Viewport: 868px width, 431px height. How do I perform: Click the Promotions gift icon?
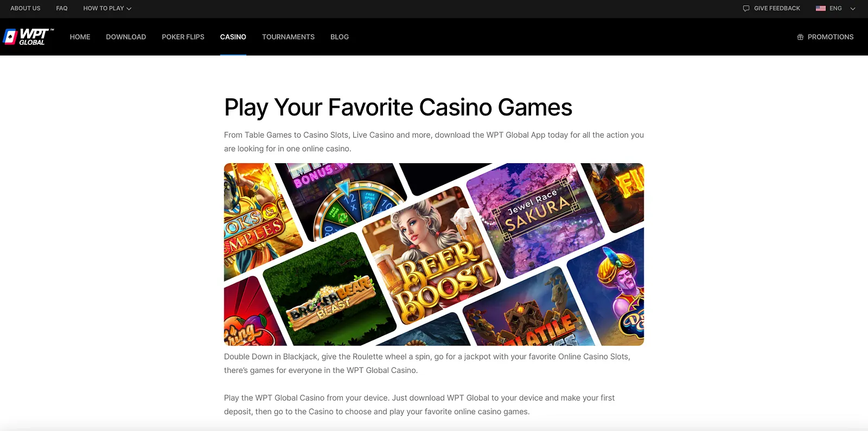(x=800, y=37)
